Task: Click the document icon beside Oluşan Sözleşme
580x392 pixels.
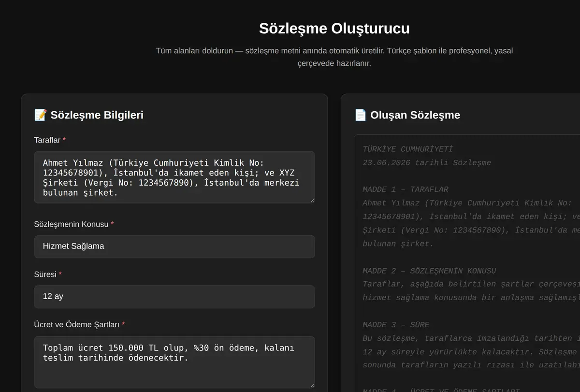Action: 361,115
